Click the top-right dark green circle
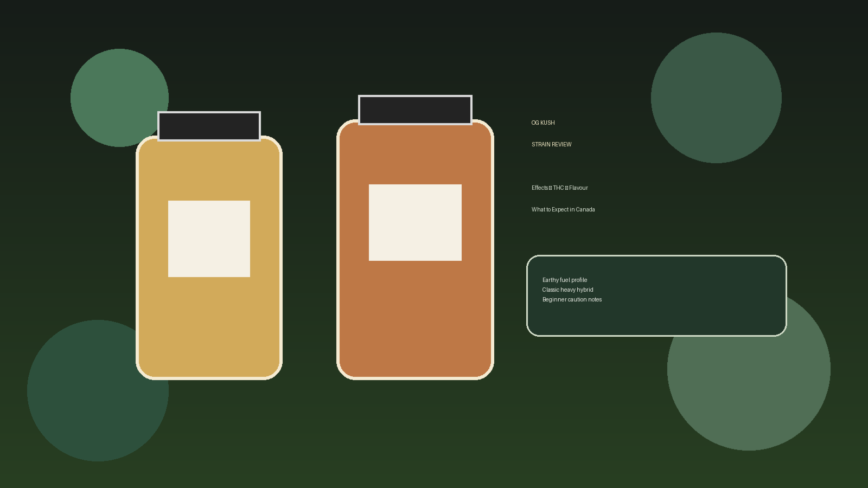 (716, 98)
